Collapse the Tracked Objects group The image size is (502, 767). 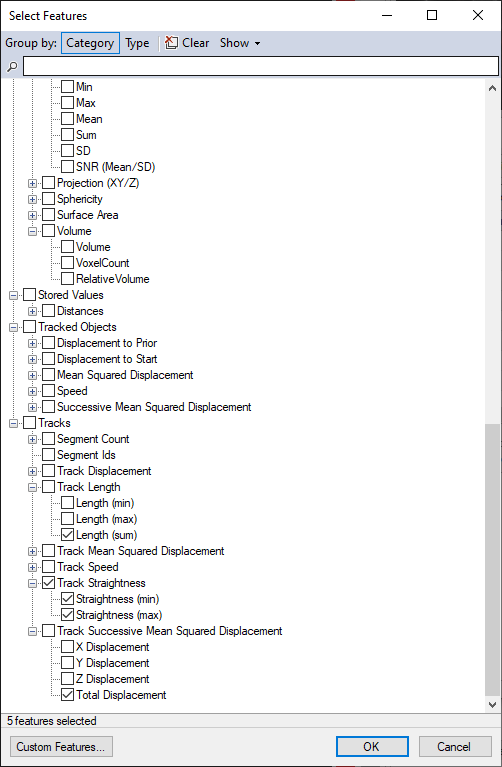[13, 327]
